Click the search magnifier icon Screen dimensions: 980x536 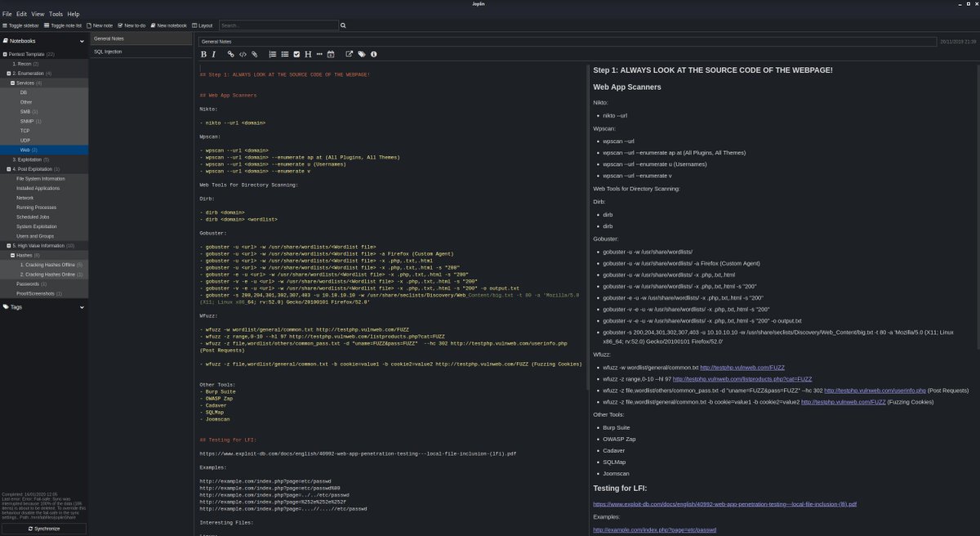343,25
